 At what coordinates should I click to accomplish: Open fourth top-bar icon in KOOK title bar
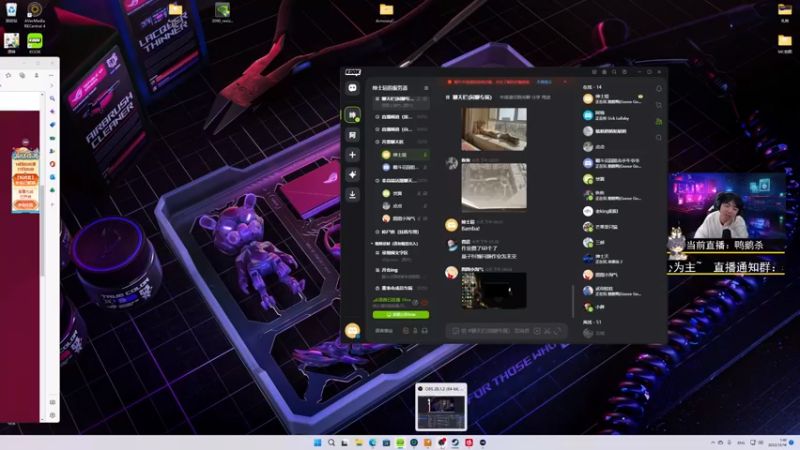click(x=624, y=72)
